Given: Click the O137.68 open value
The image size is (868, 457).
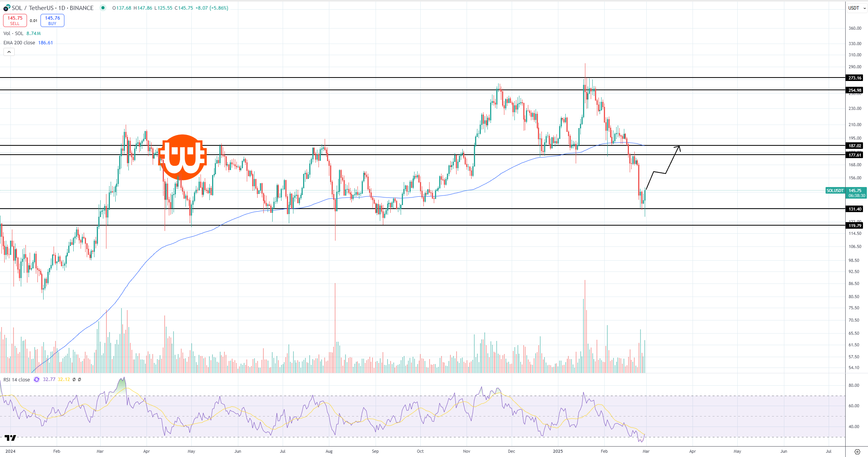Looking at the screenshot, I should tap(121, 8).
